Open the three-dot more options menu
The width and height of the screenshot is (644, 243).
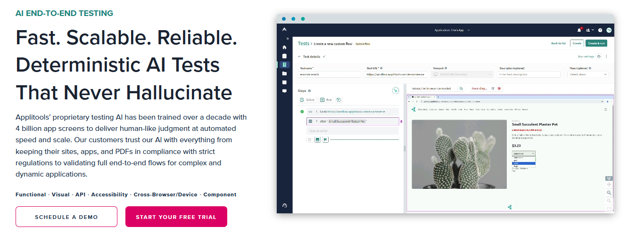click(x=606, y=56)
